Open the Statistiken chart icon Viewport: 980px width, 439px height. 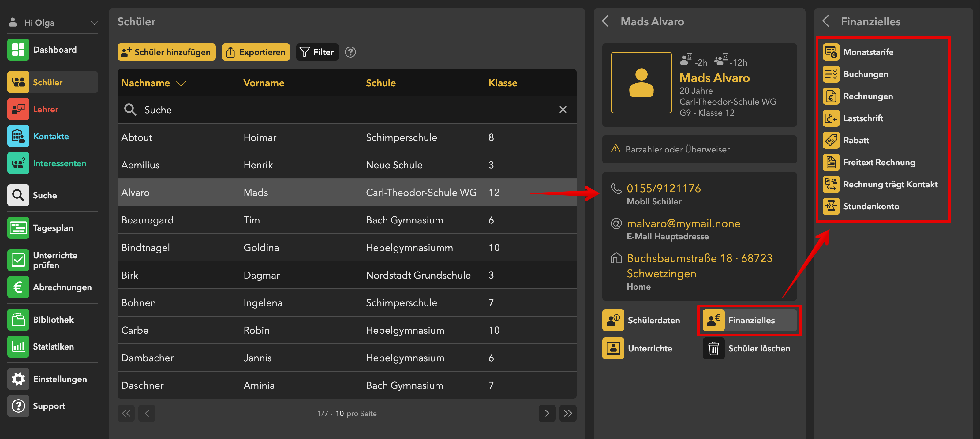[18, 347]
